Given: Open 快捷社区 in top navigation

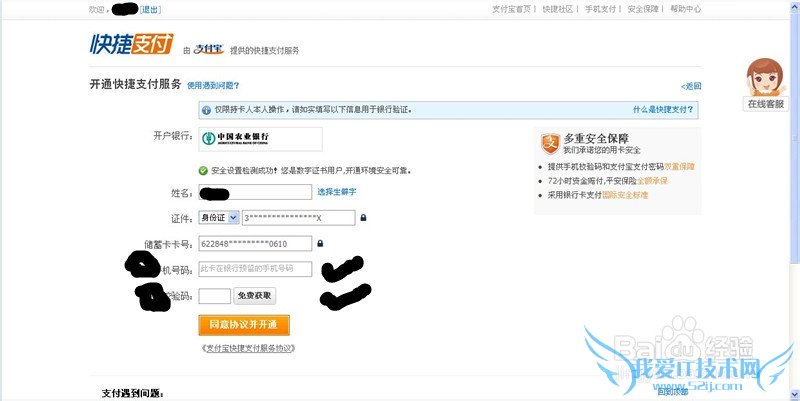Looking at the screenshot, I should pos(558,9).
